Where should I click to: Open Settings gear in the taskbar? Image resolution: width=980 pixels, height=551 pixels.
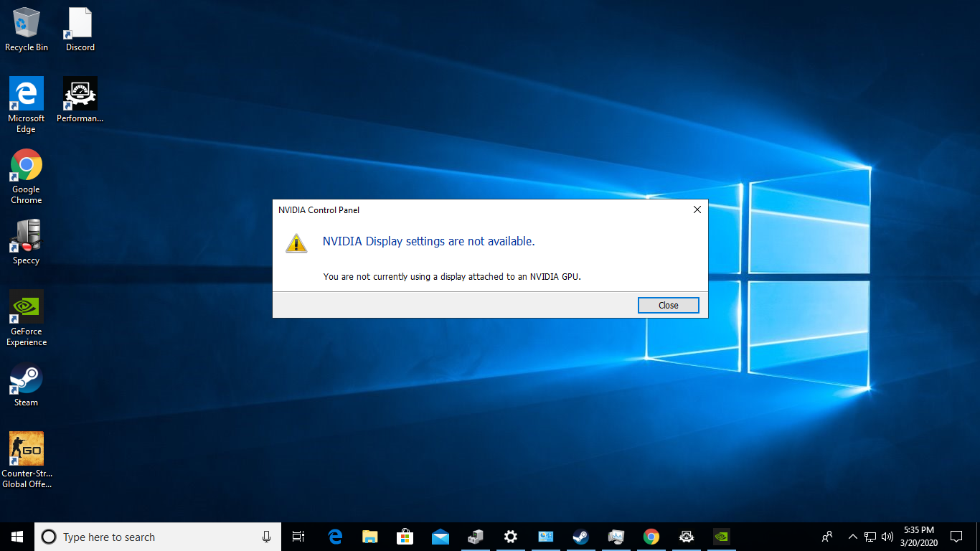tap(511, 537)
